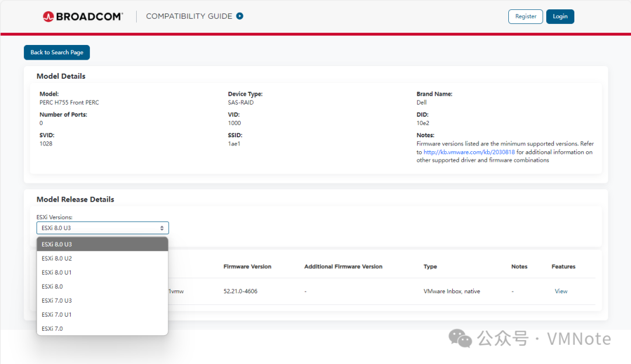Viewport: 631px width, 364px height.
Task: Open the kb.vmware.com/kb/2030818 link
Action: pos(469,152)
